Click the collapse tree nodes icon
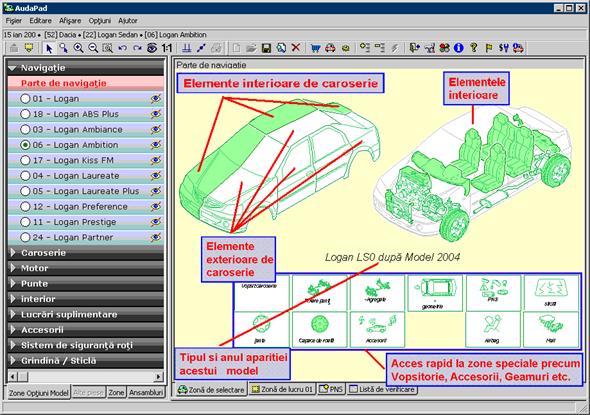The height and width of the screenshot is (415, 590). click(380, 48)
